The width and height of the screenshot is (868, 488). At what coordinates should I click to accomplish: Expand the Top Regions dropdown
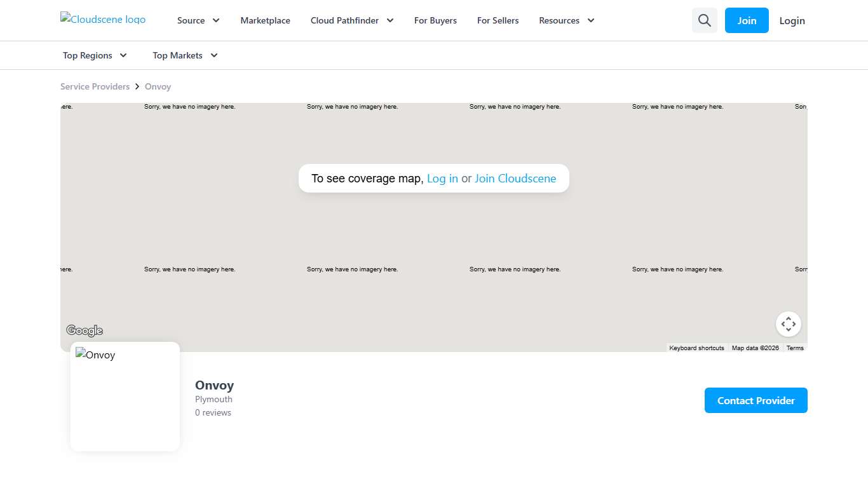pyautogui.click(x=94, y=55)
